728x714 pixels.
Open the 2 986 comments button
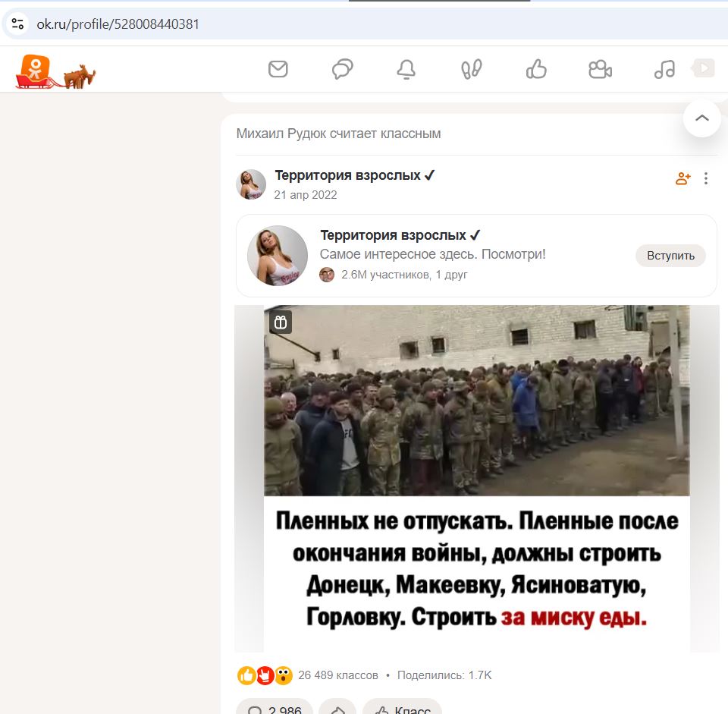275,708
